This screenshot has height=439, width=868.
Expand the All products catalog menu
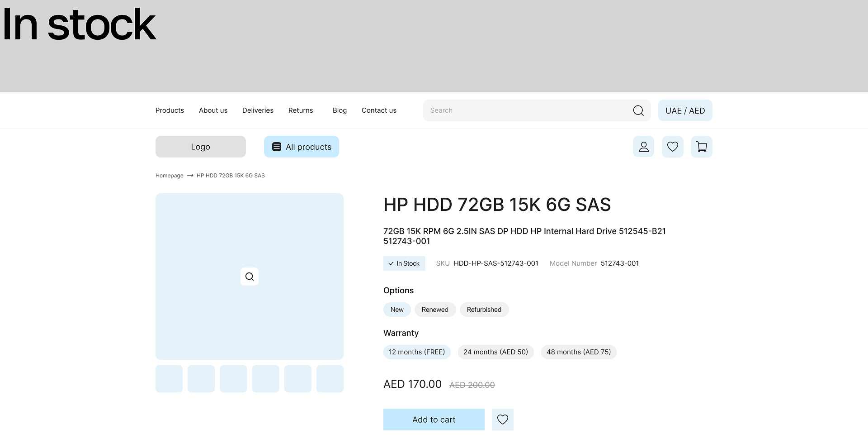pos(301,147)
